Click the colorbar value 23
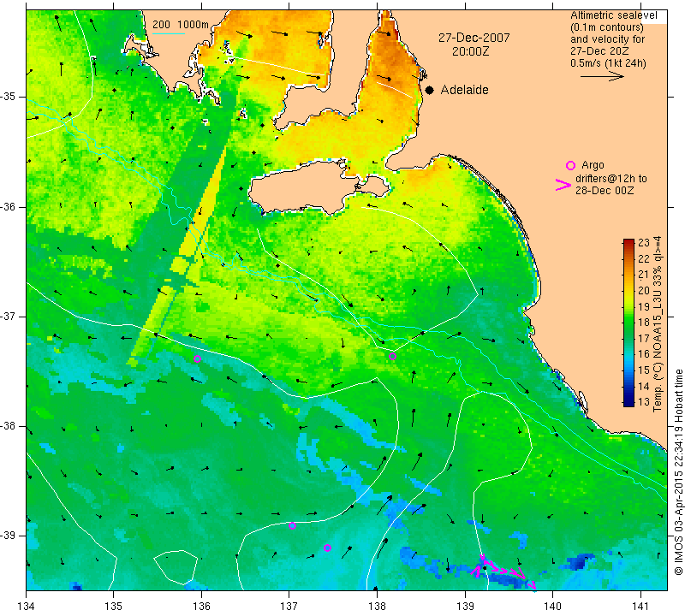The width and height of the screenshot is (685, 616). [x=644, y=243]
